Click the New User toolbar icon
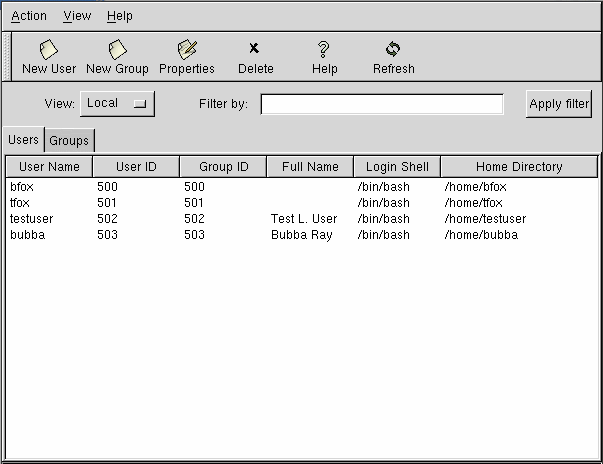Screen dimensions: 603x464 pos(49,57)
